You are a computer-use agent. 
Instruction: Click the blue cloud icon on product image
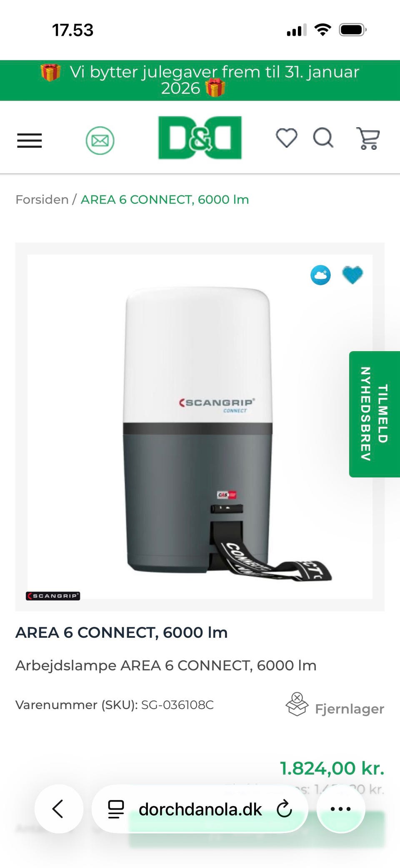(320, 275)
